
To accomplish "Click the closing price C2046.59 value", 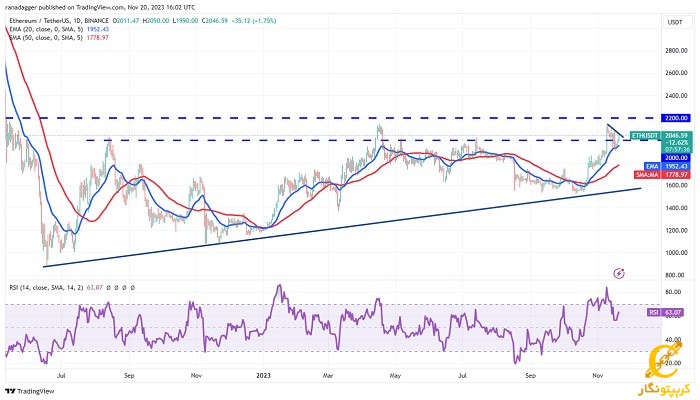I will click(x=215, y=21).
